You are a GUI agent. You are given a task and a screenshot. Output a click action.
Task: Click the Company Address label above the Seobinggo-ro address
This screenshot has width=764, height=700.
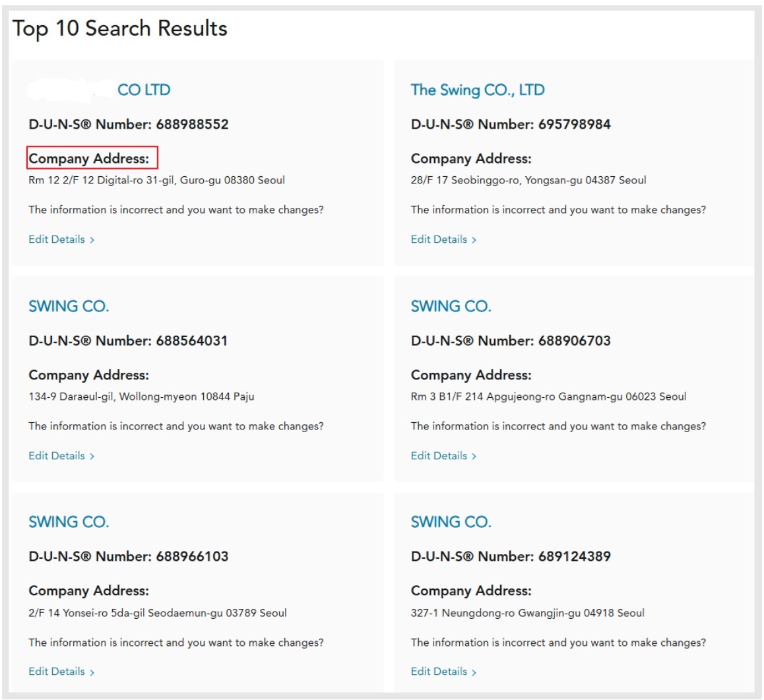pos(471,158)
